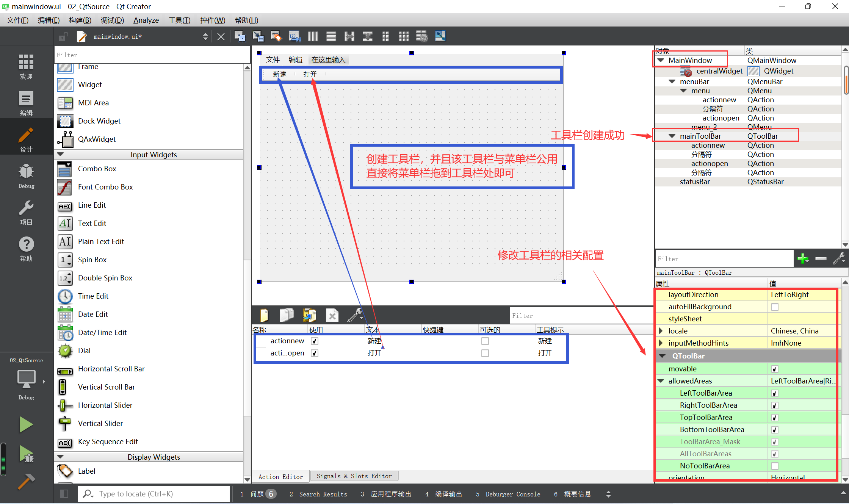Image resolution: width=849 pixels, height=504 pixels.
Task: Click the horizontal layout toolbar icon
Action: 313,36
